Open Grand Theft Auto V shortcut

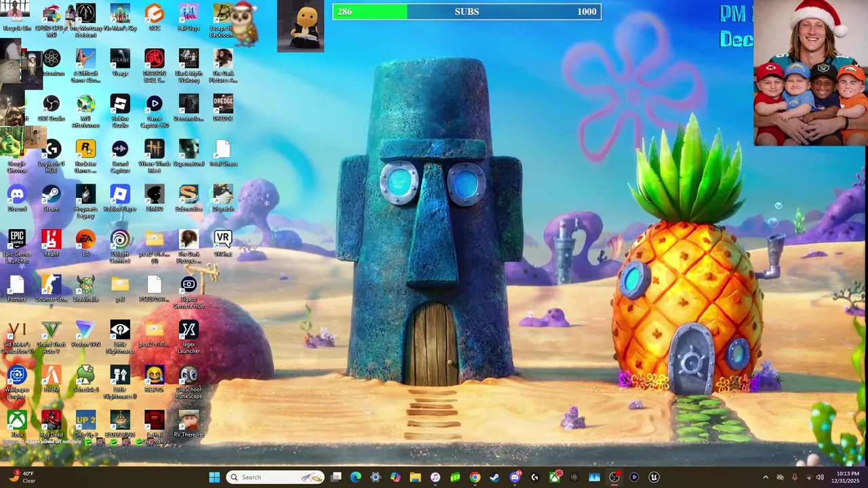[51, 338]
